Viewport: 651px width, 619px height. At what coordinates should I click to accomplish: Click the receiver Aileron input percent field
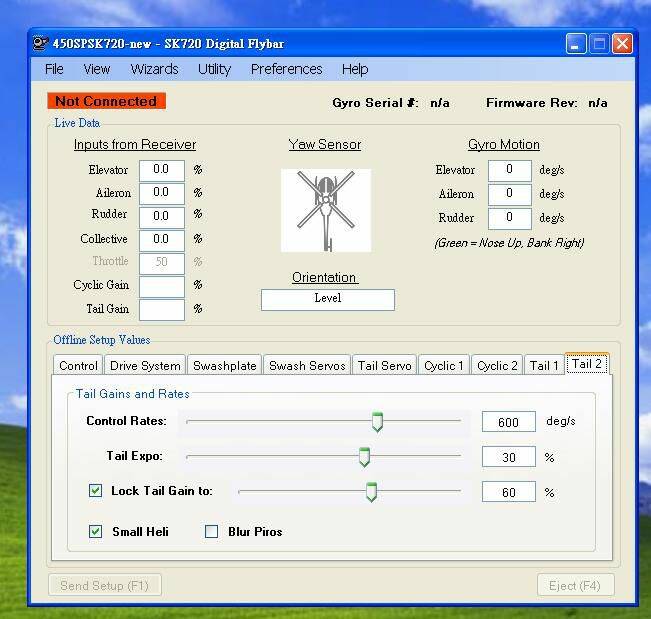pyautogui.click(x=162, y=194)
